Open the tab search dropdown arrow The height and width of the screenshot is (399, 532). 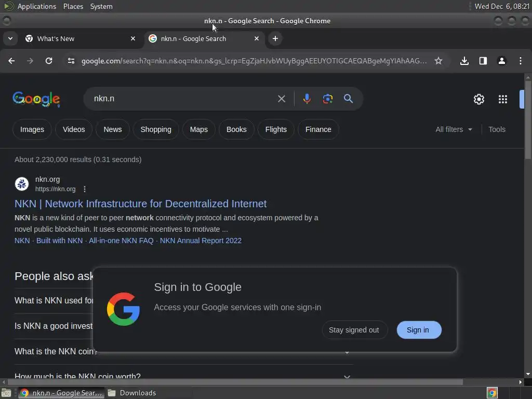[x=10, y=38]
